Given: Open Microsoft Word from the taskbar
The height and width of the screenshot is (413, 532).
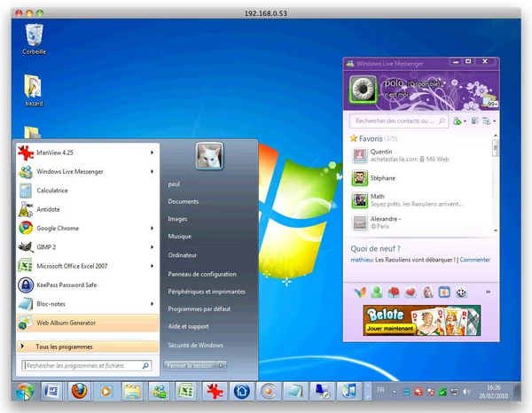Looking at the screenshot, I should click(51, 392).
